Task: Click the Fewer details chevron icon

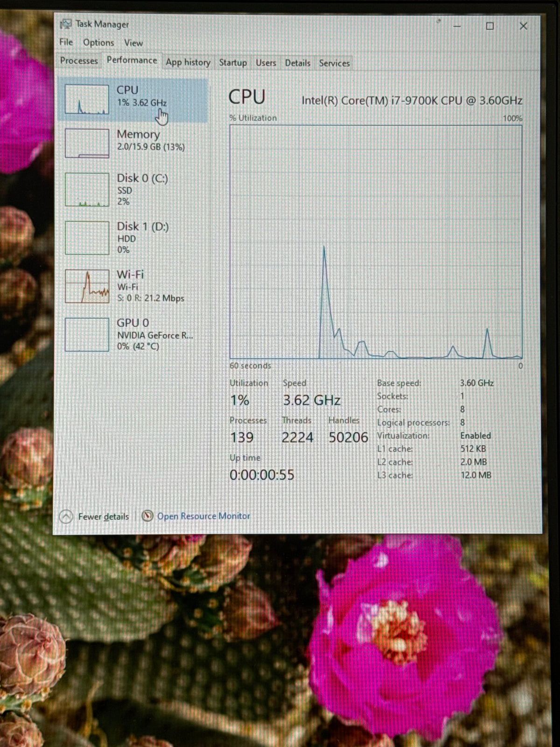Action: pos(66,516)
